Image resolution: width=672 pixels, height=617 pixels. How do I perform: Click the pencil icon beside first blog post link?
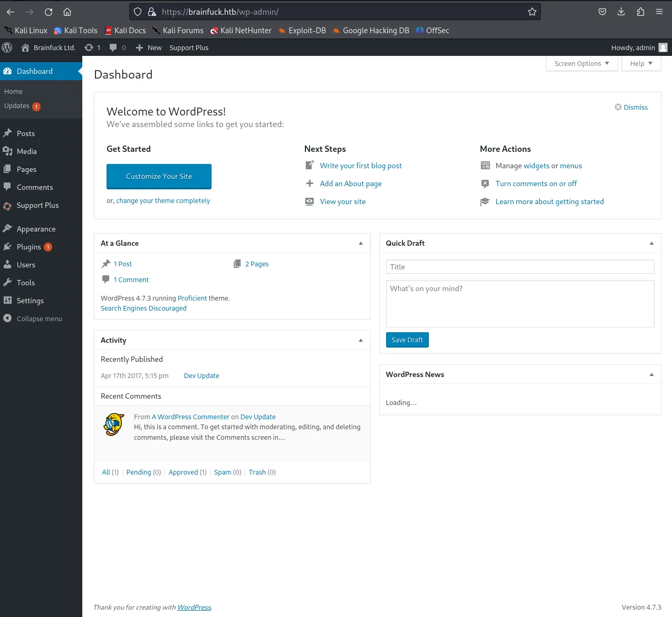[310, 165]
